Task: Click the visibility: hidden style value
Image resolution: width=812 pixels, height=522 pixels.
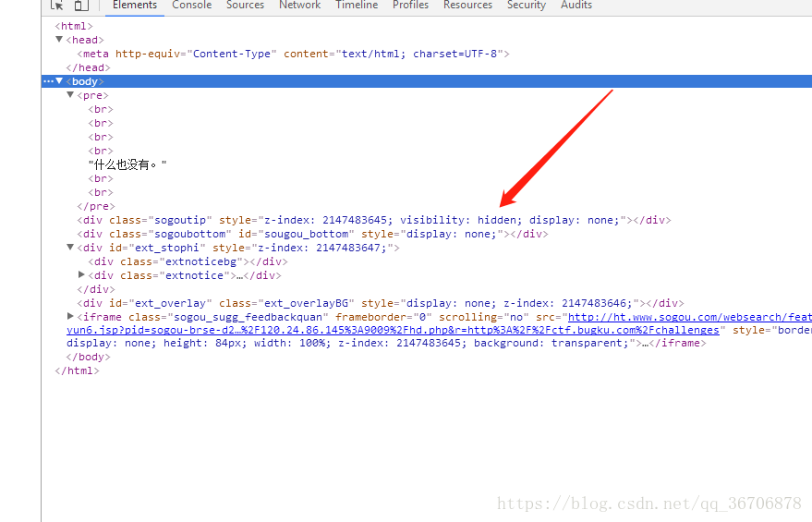Action: coord(460,220)
